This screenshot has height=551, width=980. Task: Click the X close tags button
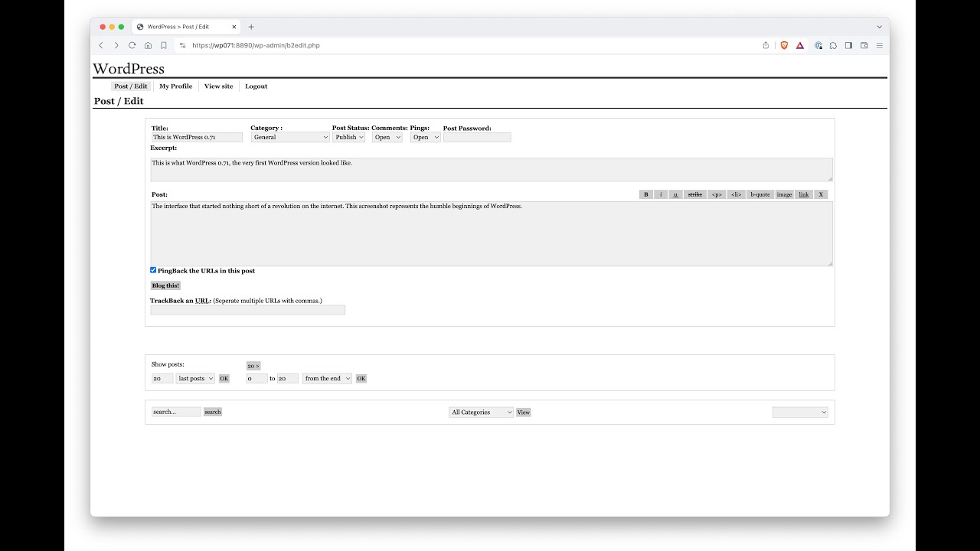(x=821, y=194)
